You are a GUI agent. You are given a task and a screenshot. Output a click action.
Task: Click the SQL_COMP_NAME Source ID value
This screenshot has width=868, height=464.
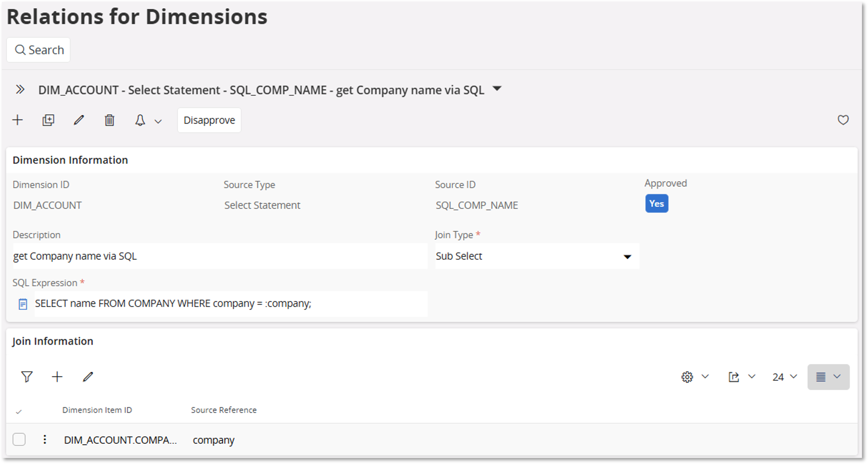[x=477, y=205]
